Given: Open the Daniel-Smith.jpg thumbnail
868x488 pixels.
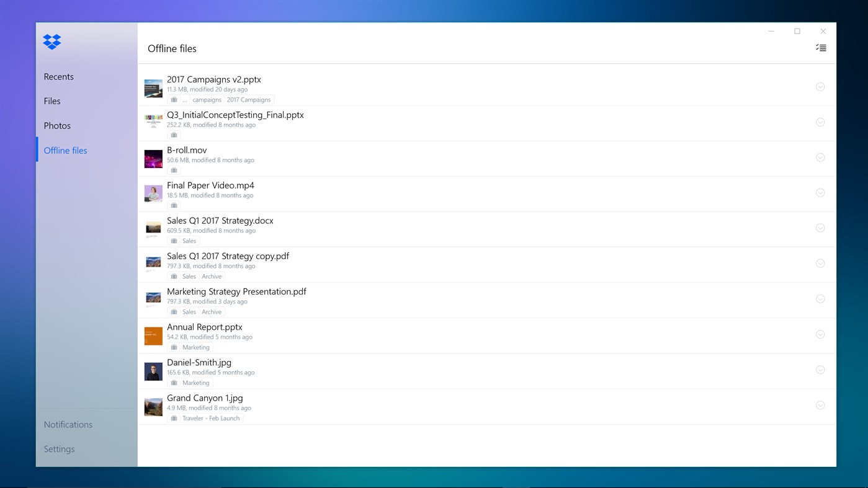Looking at the screenshot, I should [153, 370].
